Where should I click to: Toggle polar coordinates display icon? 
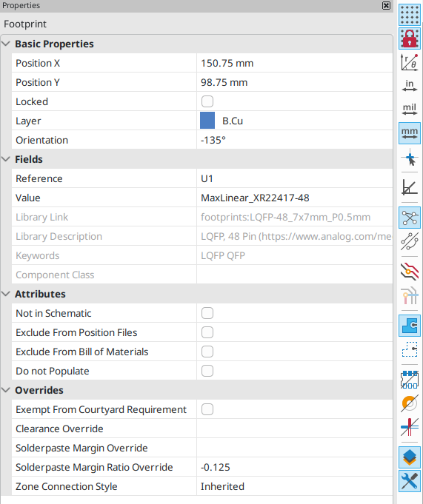[410, 62]
